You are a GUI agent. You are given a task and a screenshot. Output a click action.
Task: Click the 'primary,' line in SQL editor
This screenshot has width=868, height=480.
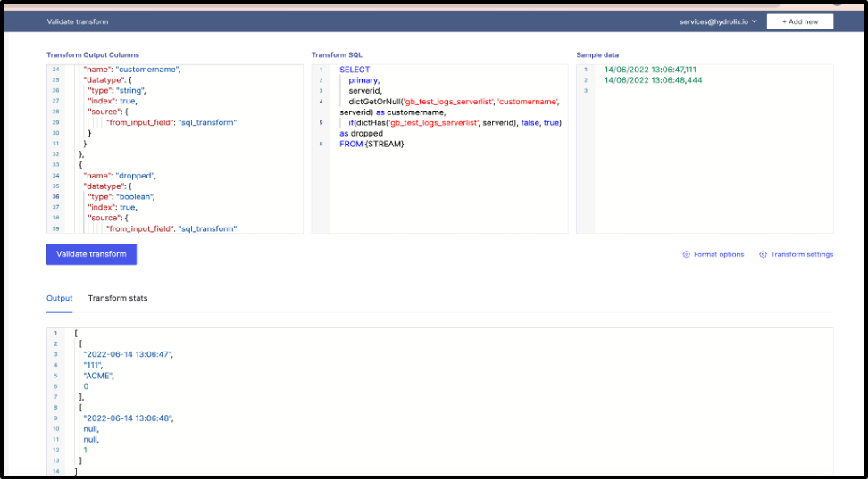point(363,80)
